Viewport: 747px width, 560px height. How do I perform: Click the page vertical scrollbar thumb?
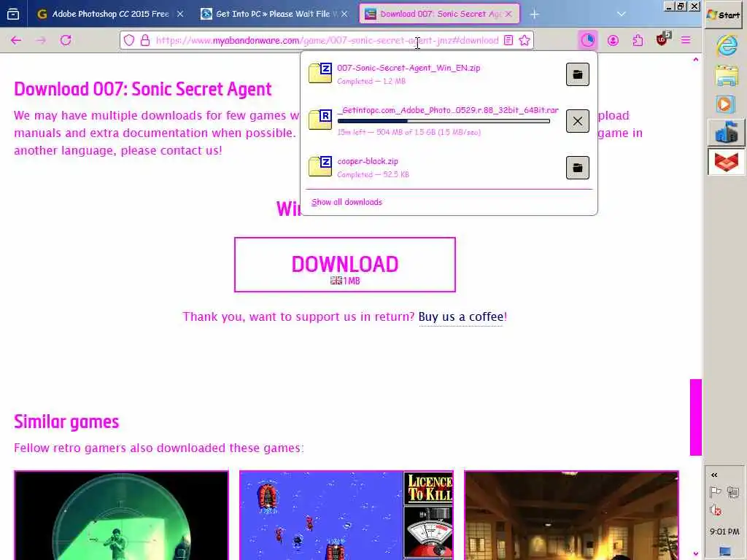coord(695,417)
